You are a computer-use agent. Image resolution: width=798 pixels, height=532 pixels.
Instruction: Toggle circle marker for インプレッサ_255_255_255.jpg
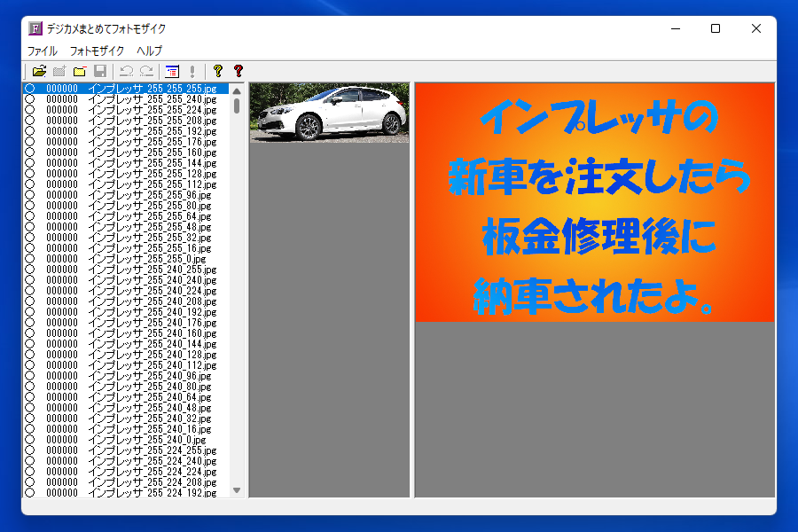point(30,89)
